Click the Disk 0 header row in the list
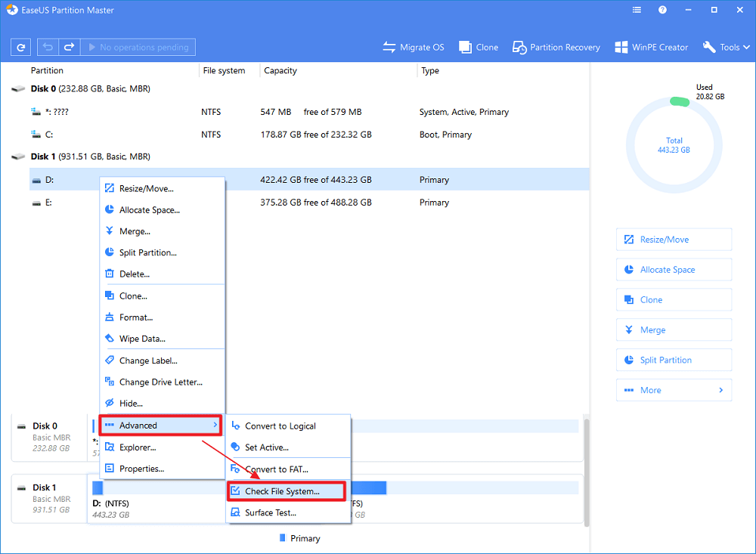Image resolution: width=756 pixels, height=554 pixels. point(91,88)
